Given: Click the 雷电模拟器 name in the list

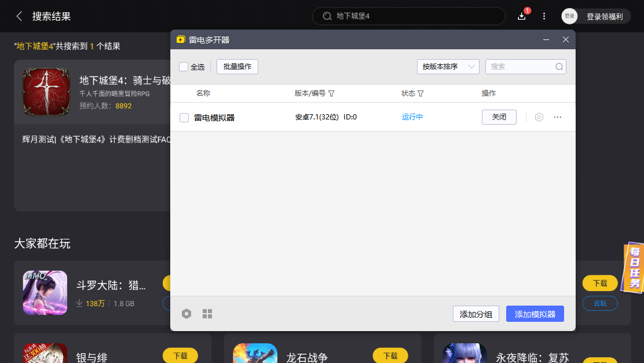Looking at the screenshot, I should click(214, 118).
